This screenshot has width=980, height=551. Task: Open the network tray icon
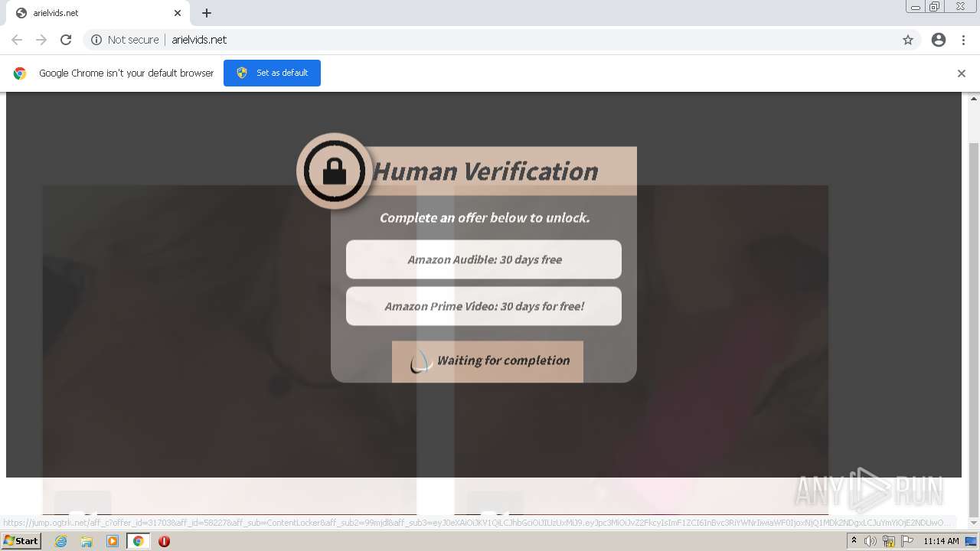[889, 541]
